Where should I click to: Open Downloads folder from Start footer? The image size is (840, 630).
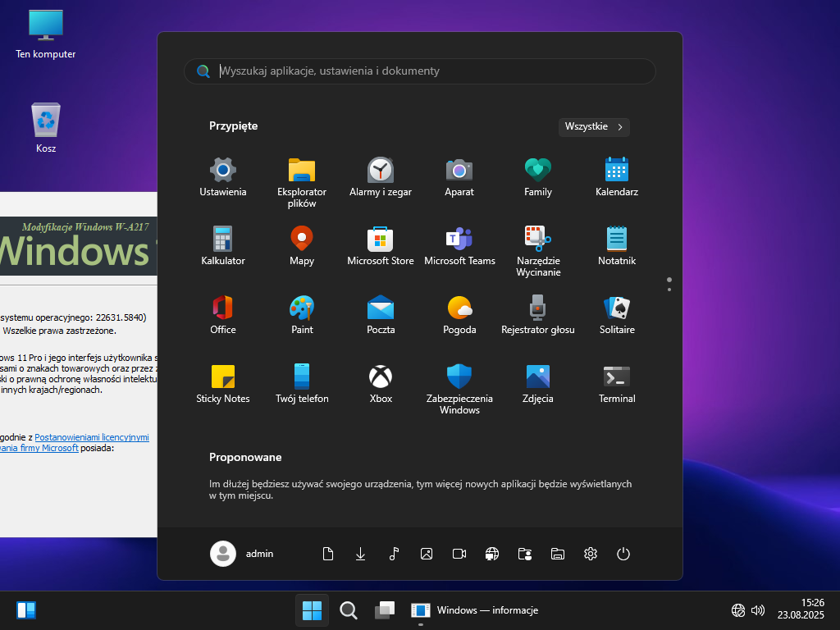click(x=360, y=554)
